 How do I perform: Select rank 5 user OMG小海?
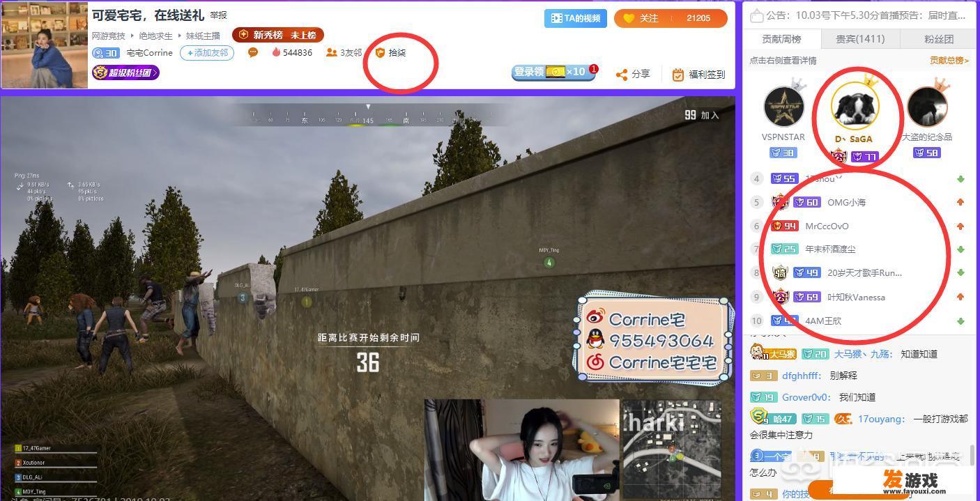coord(846,202)
